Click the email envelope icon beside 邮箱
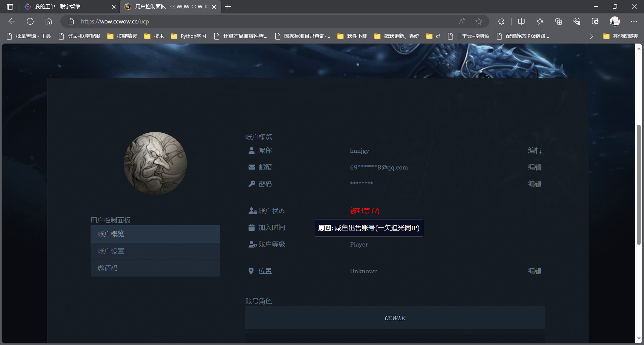Screen dimensions: 644x345 [x=252, y=167]
